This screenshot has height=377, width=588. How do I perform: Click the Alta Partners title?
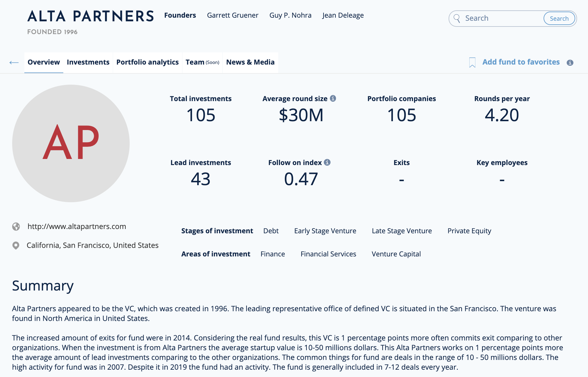coord(91,16)
